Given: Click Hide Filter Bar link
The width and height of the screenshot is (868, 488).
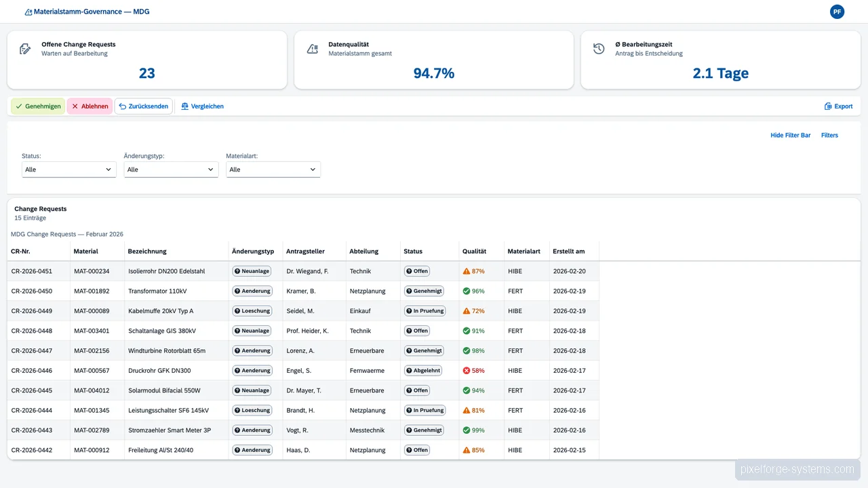Looking at the screenshot, I should coord(790,136).
